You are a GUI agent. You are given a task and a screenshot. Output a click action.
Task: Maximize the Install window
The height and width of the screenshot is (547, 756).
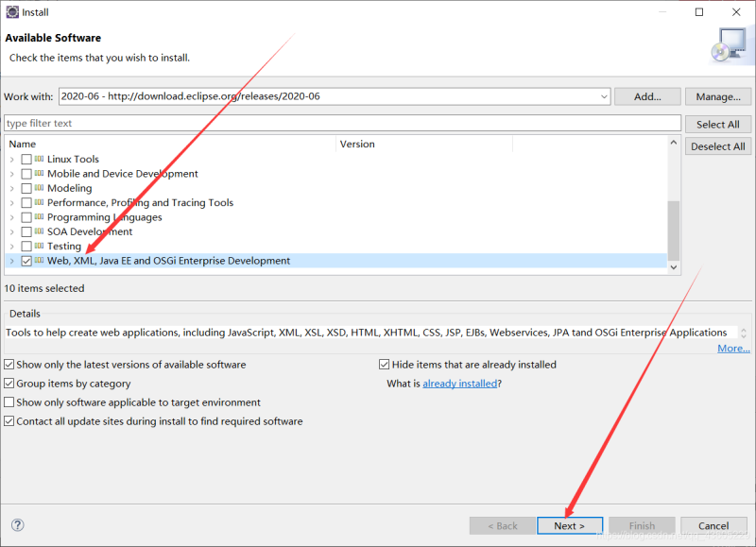[699, 12]
